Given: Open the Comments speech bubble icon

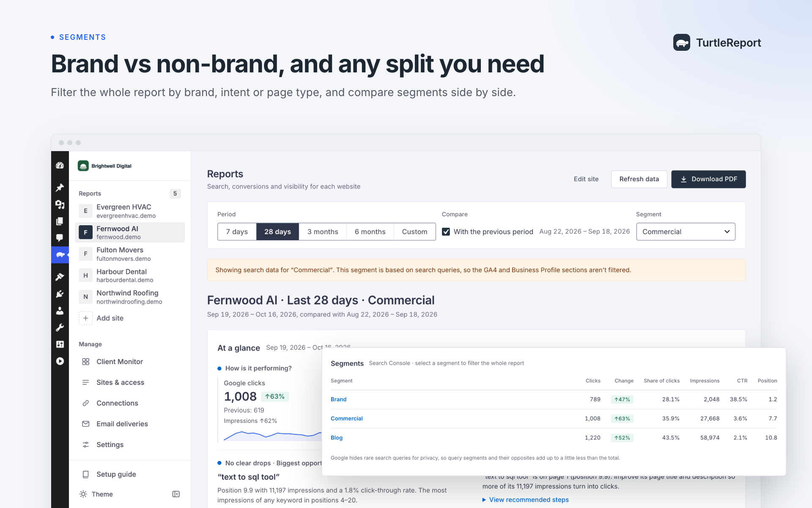Looking at the screenshot, I should [x=60, y=238].
